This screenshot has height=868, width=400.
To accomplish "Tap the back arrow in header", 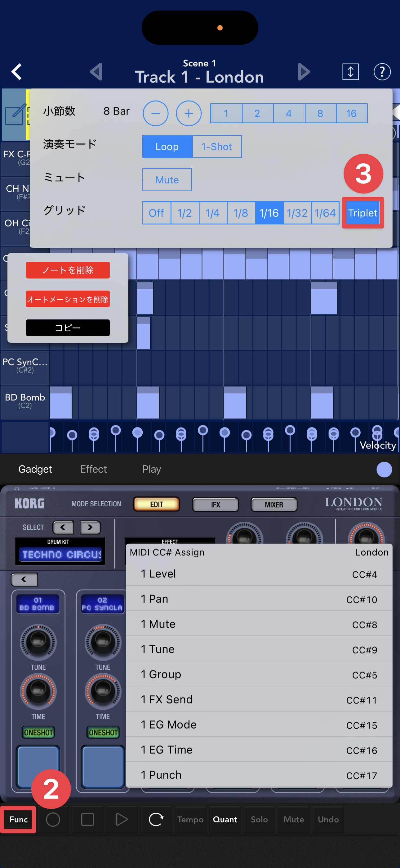I will click(17, 72).
